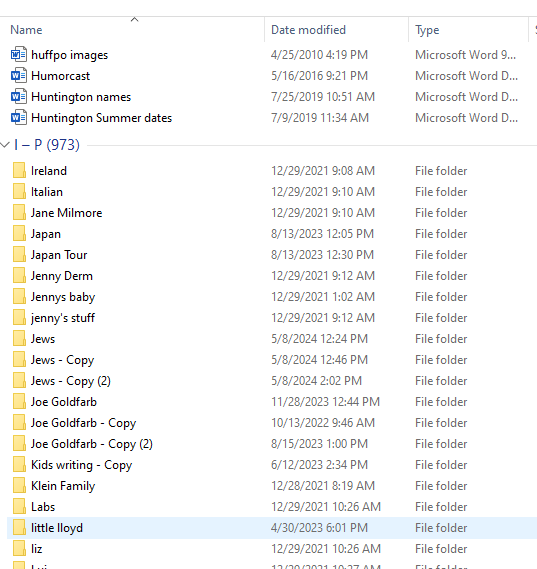Screen dimensions: 537x569
Task: Click date 5/16/2016 9:21 PM
Action: (x=319, y=76)
